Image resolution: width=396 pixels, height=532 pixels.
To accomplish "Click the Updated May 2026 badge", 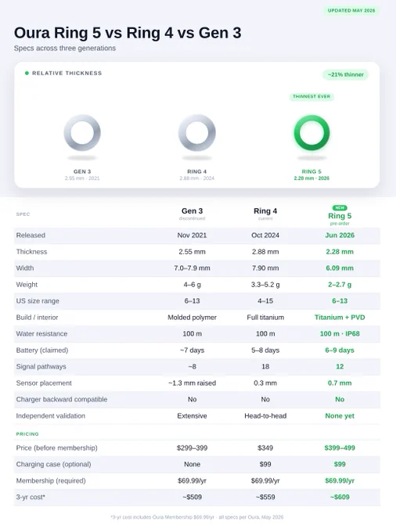I will pyautogui.click(x=351, y=10).
